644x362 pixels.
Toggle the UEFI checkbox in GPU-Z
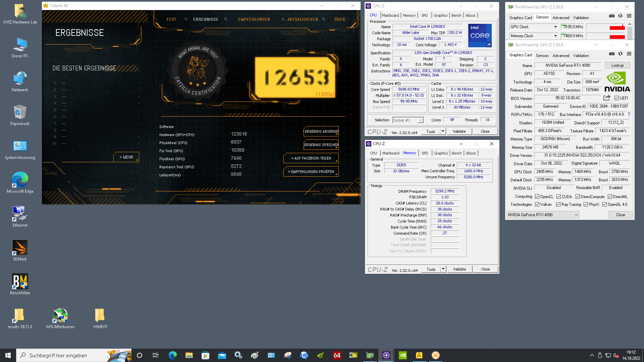click(x=616, y=98)
